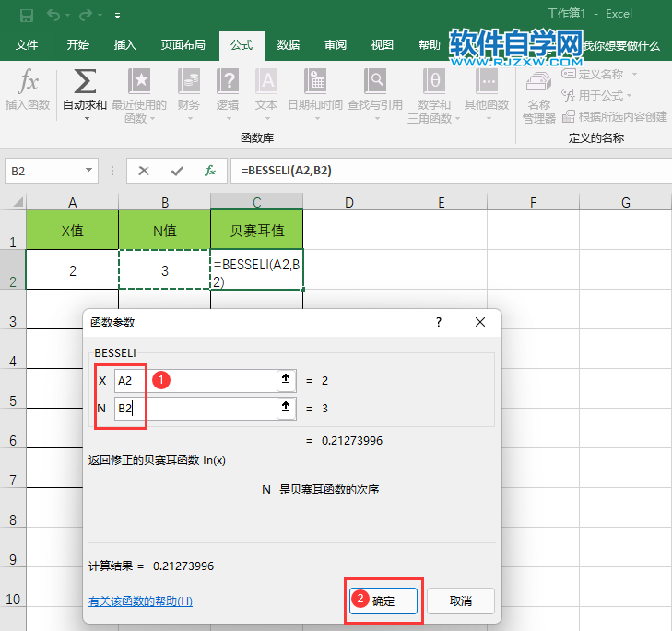Click the Name Box showing B2
The image size is (672, 631).
pyautogui.click(x=43, y=171)
